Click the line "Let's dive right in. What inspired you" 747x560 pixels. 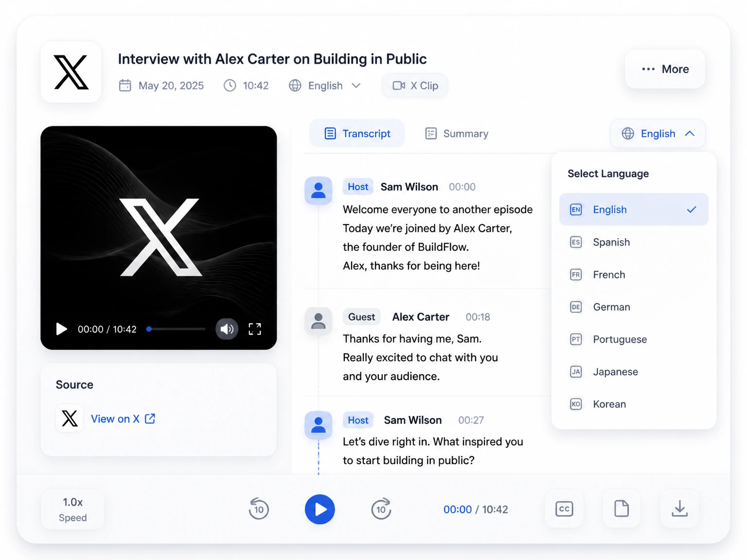click(433, 442)
